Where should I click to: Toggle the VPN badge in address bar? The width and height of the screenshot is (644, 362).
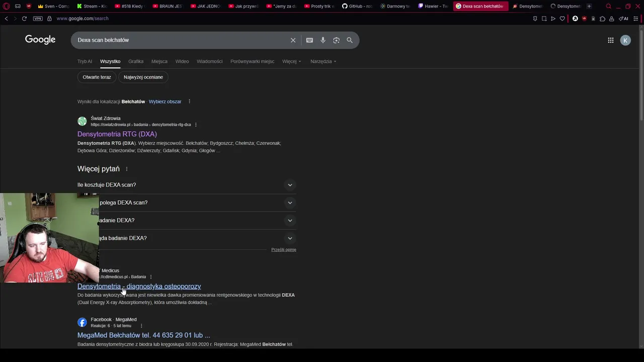(x=38, y=19)
